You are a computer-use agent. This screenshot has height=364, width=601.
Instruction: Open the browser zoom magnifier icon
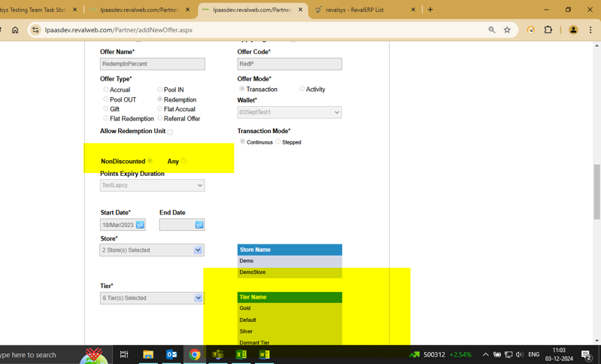point(491,30)
